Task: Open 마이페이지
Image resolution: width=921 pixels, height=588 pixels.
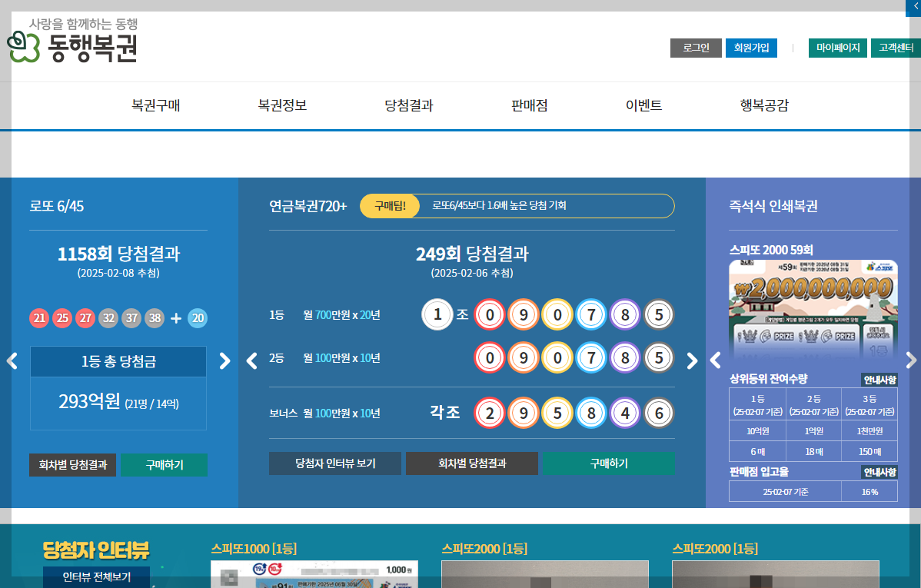Action: [838, 48]
